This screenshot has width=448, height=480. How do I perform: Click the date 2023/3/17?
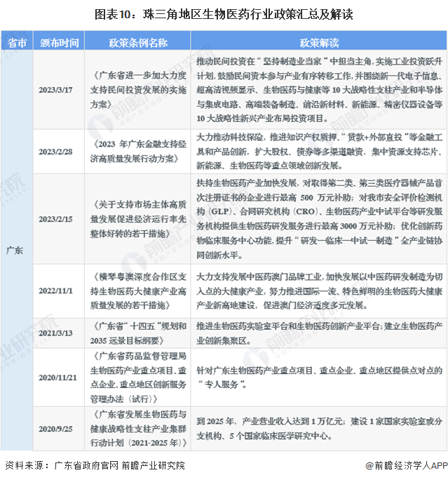59,88
